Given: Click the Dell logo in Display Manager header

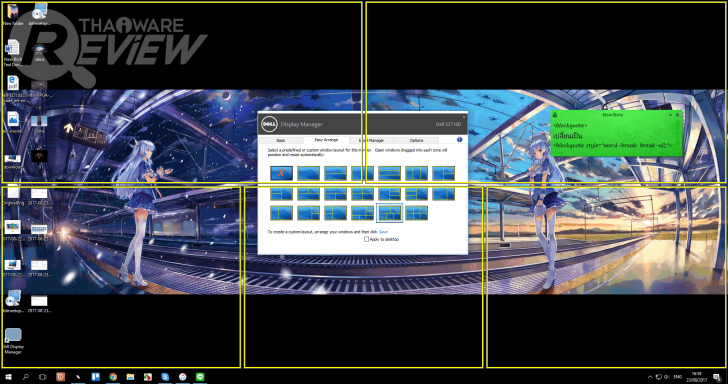Looking at the screenshot, I should pos(269,124).
